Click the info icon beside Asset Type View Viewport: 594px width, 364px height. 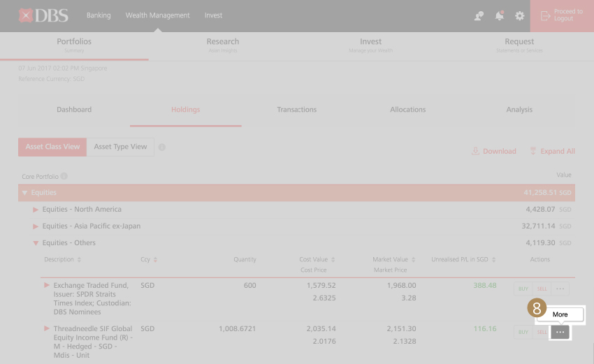tap(161, 147)
